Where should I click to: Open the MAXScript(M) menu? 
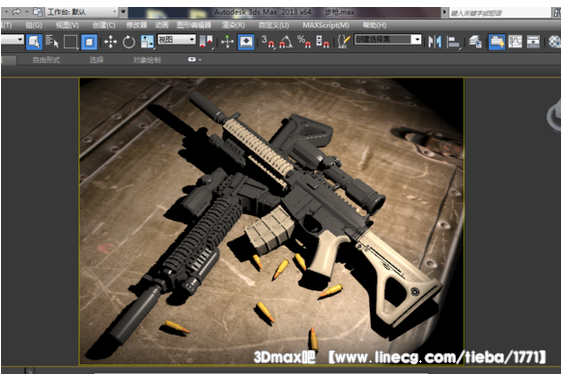click(326, 25)
